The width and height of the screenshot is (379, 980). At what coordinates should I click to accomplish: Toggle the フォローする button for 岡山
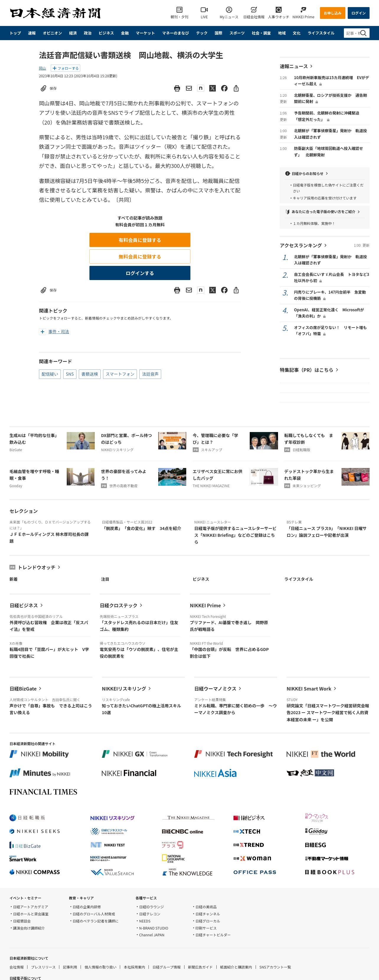pyautogui.click(x=66, y=68)
